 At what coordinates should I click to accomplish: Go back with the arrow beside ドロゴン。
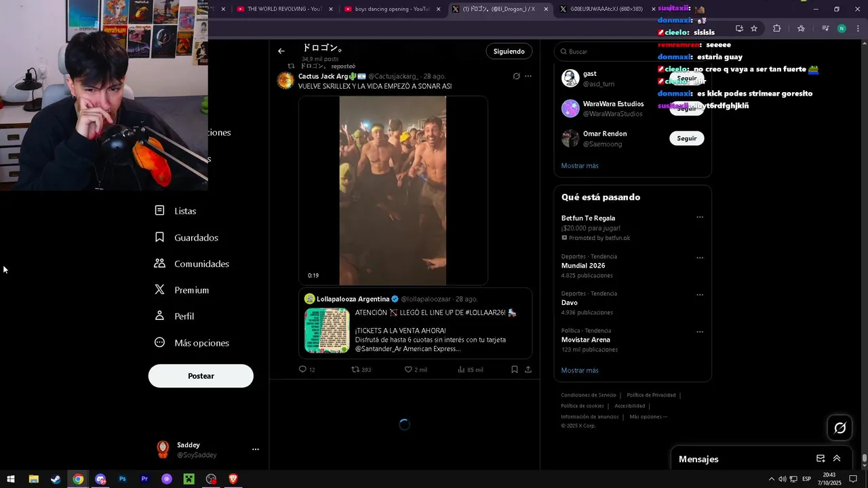pos(281,51)
